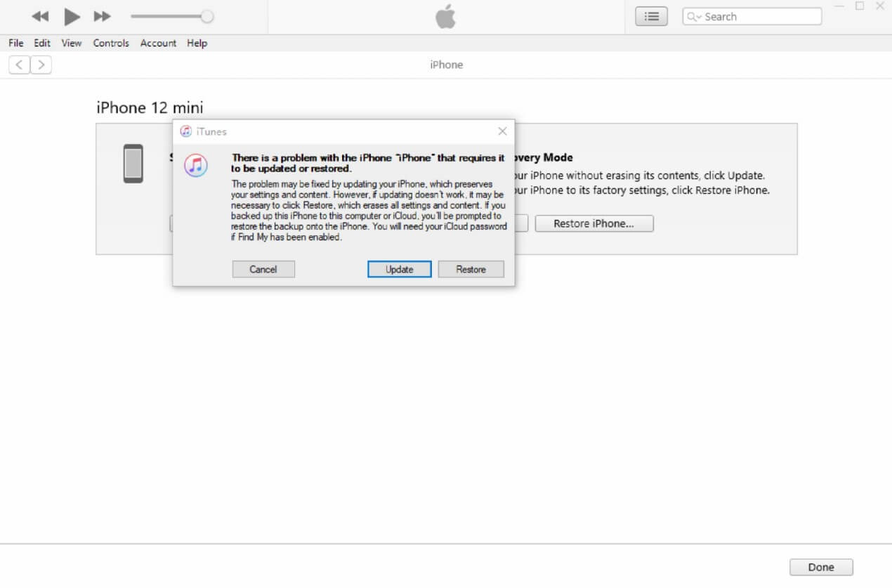The image size is (892, 588).
Task: Maximize the iTunes window
Action: 860,6
